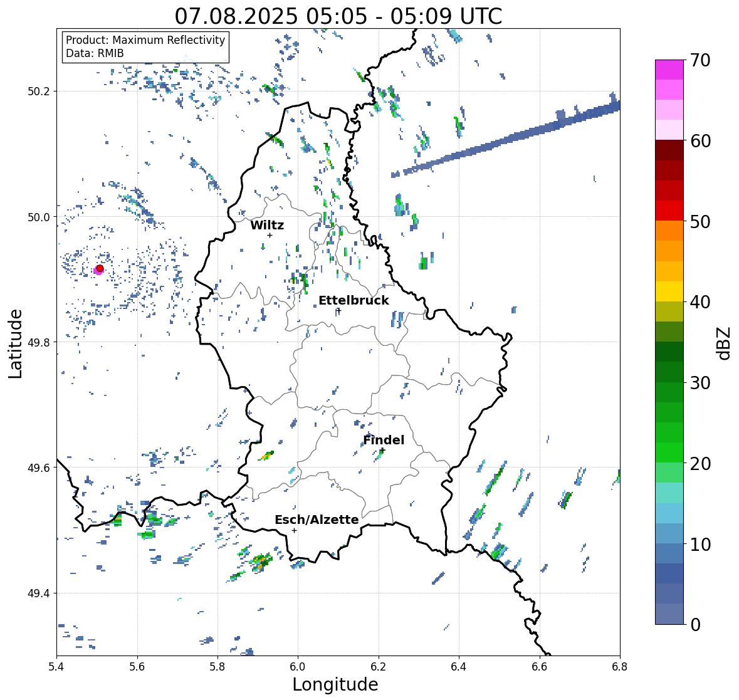Click latitude tick label 49.8
Screen dimensions: 739x700
click(x=38, y=342)
